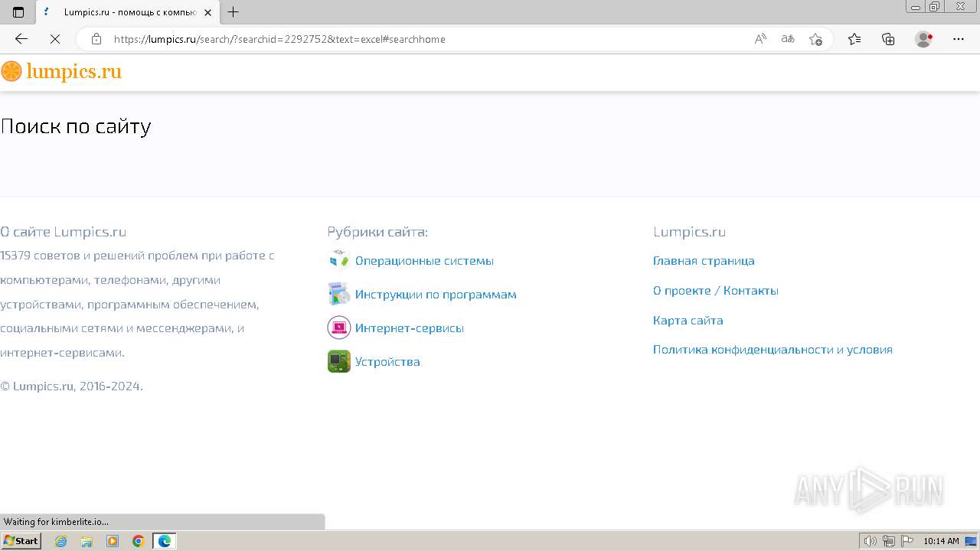Screen dimensions: 980x551
Task: Open the browser profile avatar
Action: click(924, 39)
